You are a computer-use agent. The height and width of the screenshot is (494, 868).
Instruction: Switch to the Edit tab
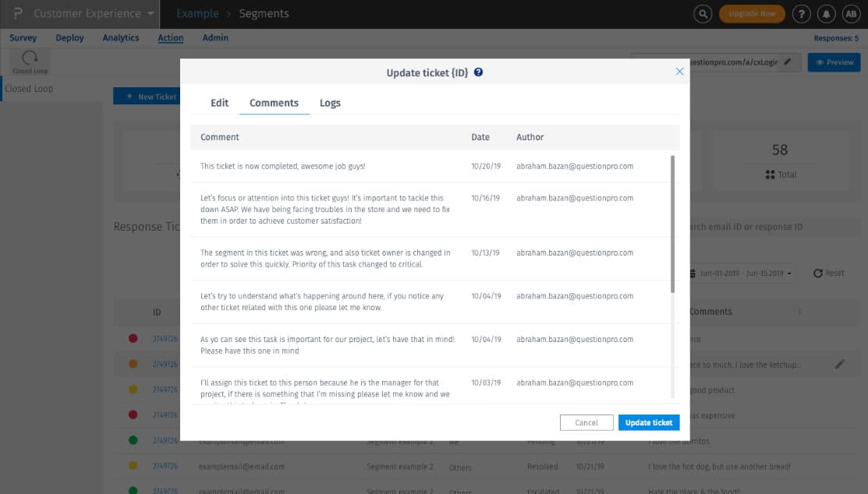219,103
